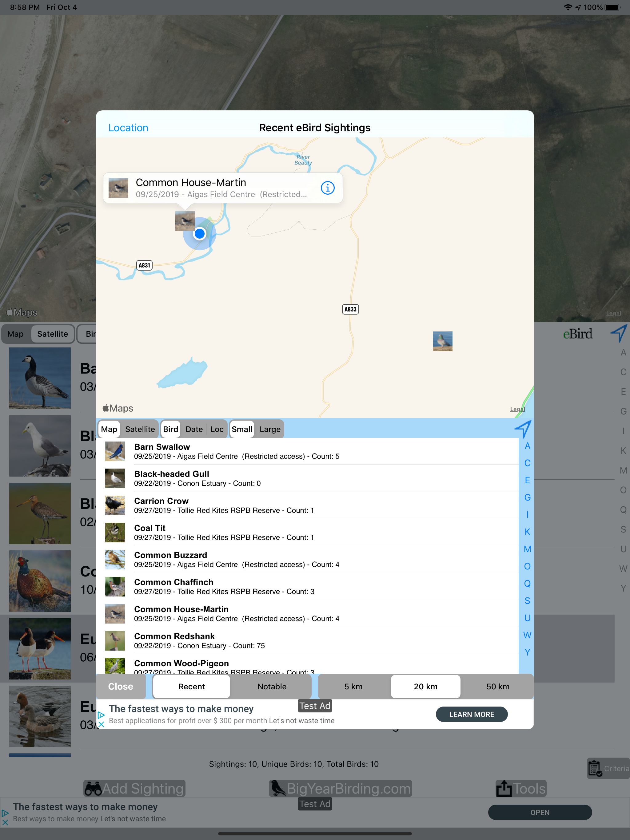This screenshot has height=840, width=630.
Task: Sort sightings by Loc
Action: [217, 429]
